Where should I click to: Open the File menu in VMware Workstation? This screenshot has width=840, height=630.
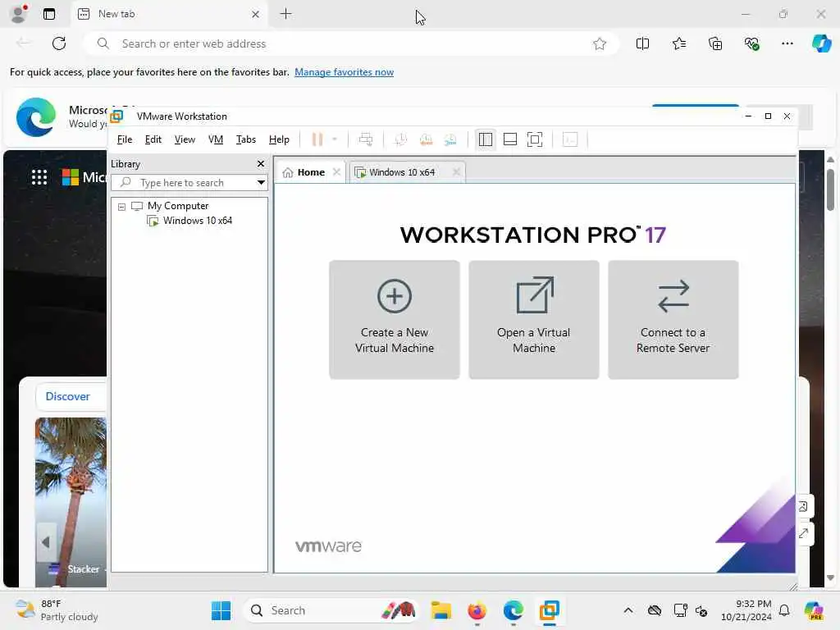(x=125, y=139)
